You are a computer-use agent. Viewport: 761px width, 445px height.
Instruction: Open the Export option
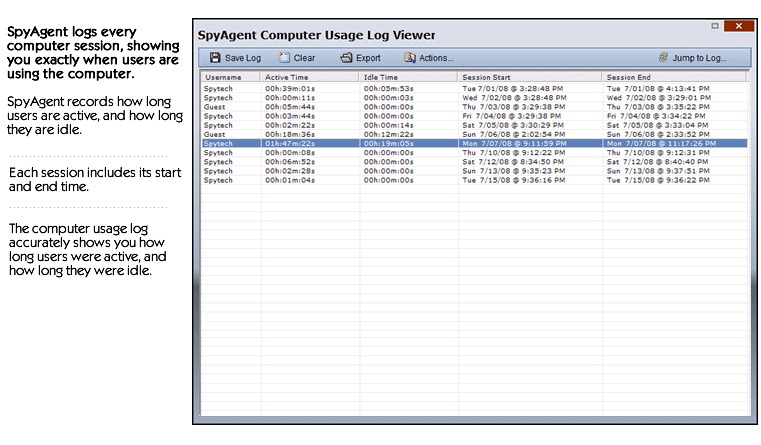[360, 58]
